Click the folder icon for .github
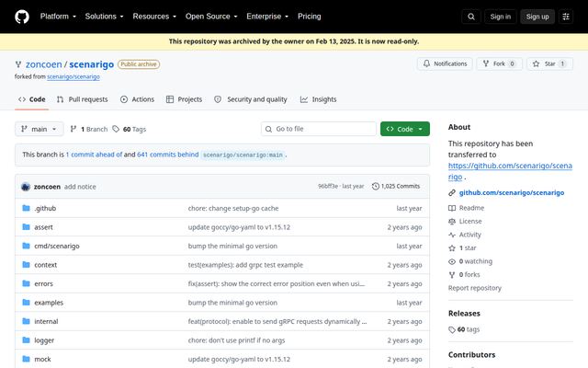588x368 pixels. (26, 208)
